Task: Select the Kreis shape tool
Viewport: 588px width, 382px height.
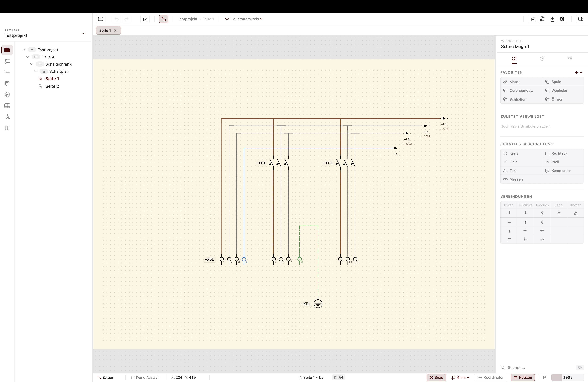Action: pyautogui.click(x=514, y=153)
